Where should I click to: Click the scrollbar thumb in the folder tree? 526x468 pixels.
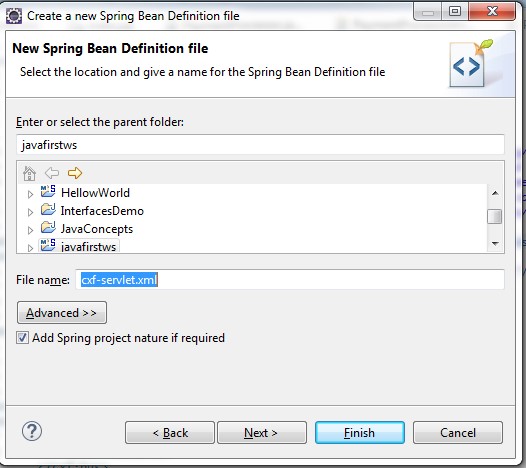point(495,216)
